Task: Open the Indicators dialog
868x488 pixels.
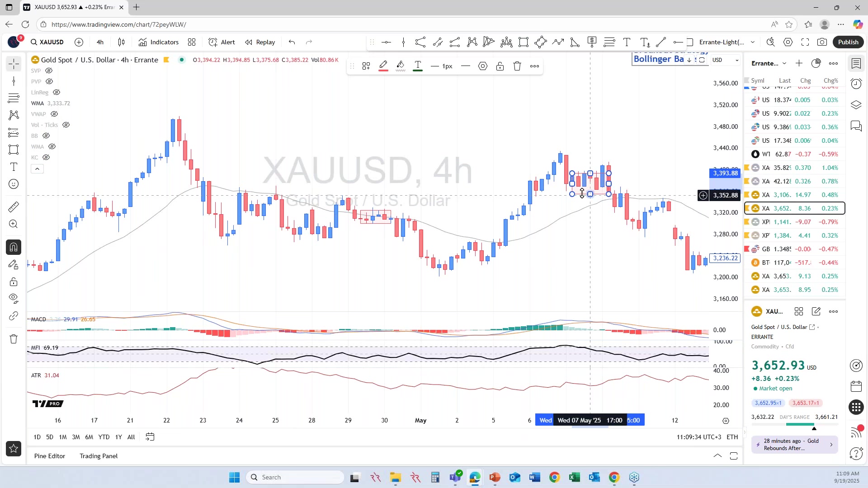Action: coord(159,42)
